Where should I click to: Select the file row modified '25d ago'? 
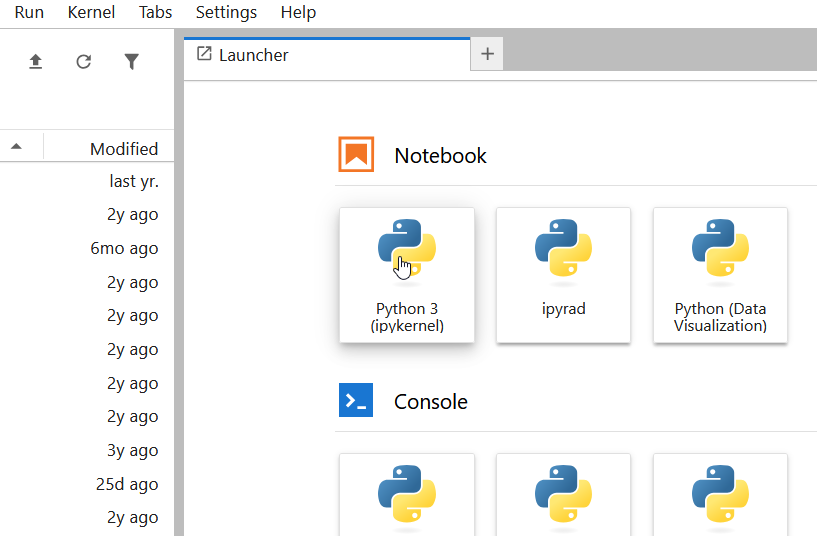tap(87, 484)
